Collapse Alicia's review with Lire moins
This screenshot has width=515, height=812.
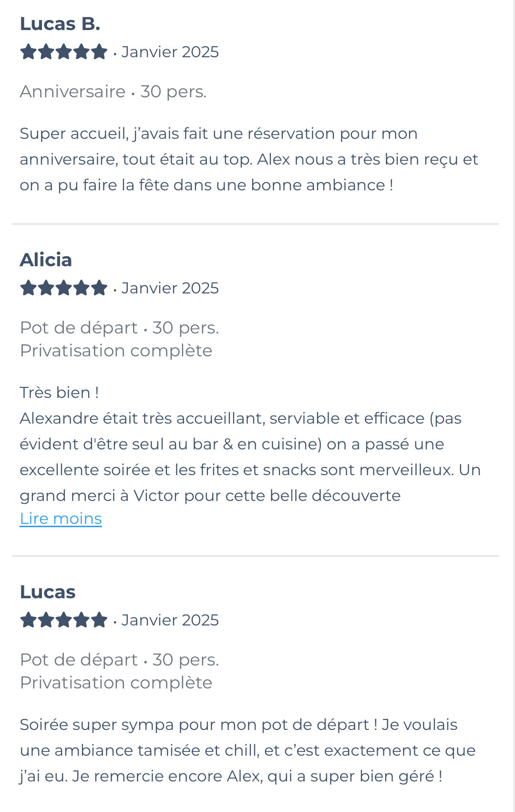[x=61, y=519]
